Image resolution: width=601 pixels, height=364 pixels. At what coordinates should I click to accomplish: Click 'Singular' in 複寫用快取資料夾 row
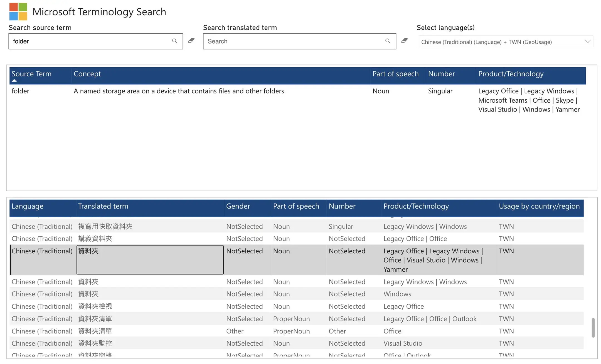[341, 226]
